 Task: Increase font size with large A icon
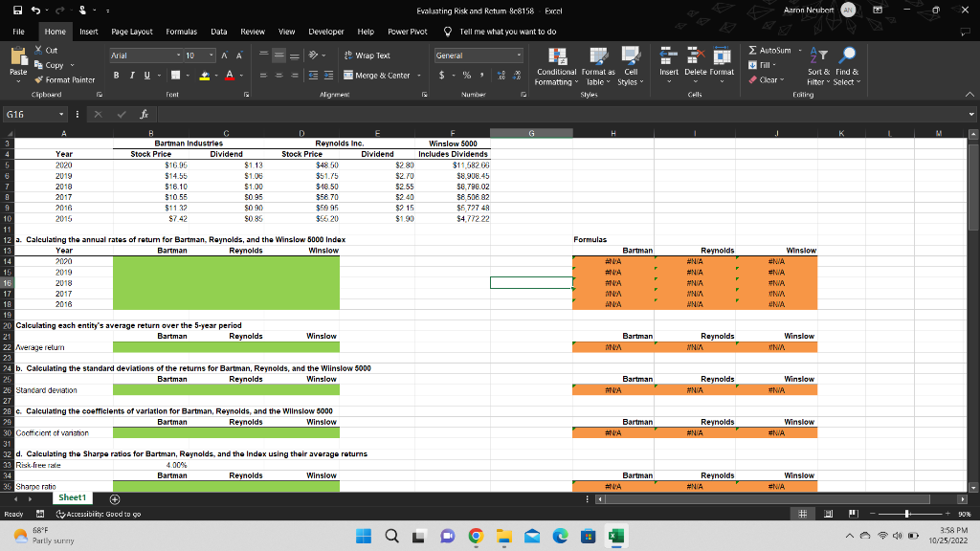click(224, 55)
